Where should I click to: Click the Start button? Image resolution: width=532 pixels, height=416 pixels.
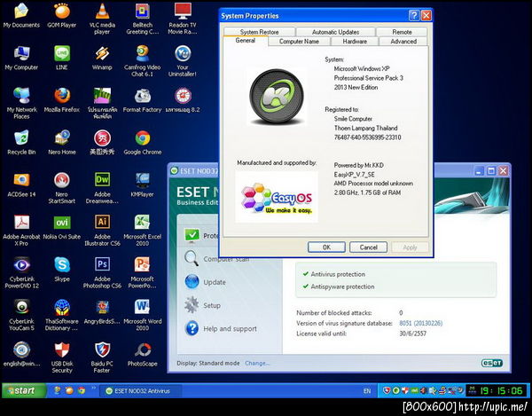[24, 390]
